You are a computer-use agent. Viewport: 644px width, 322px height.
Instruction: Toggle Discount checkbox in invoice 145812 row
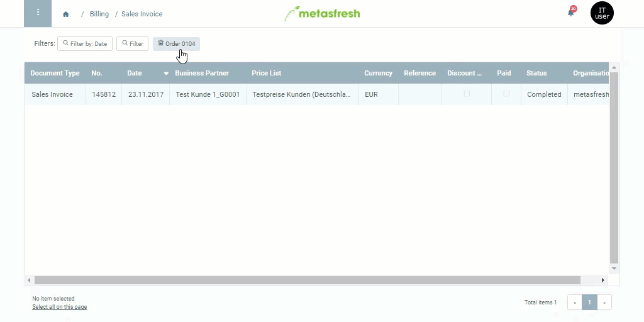pos(467,94)
